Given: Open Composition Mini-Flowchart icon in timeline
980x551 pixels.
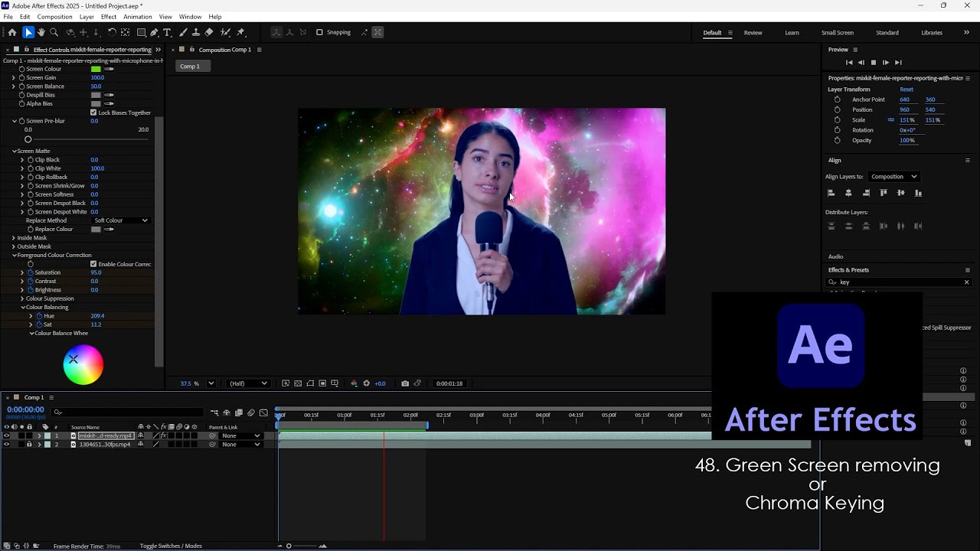Looking at the screenshot, I should [214, 412].
